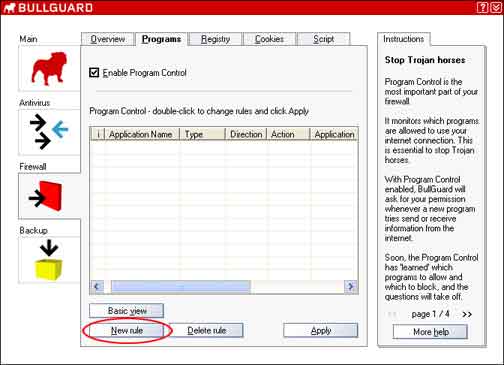504x365 pixels.
Task: Click the title bar down-arrow icon
Action: point(496,7)
